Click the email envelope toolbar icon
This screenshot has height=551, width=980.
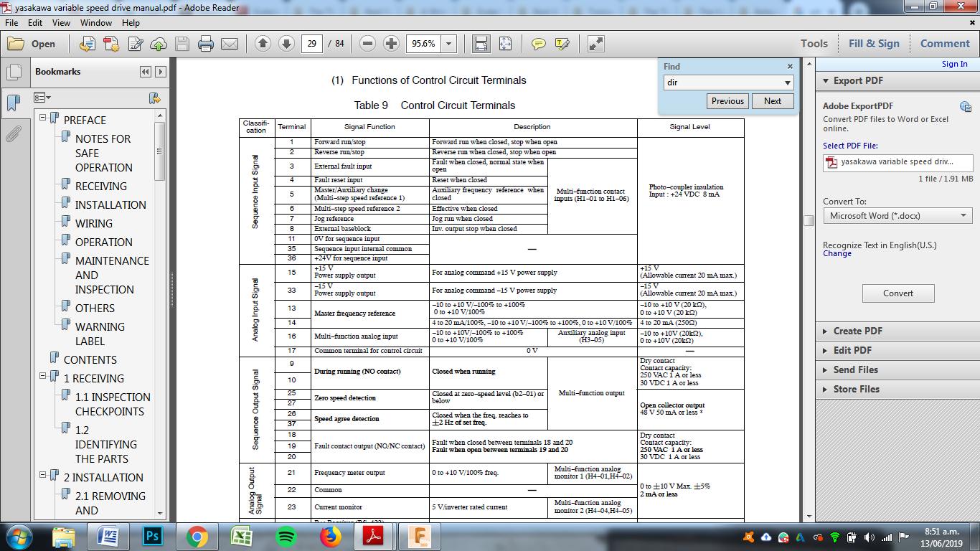tap(230, 44)
